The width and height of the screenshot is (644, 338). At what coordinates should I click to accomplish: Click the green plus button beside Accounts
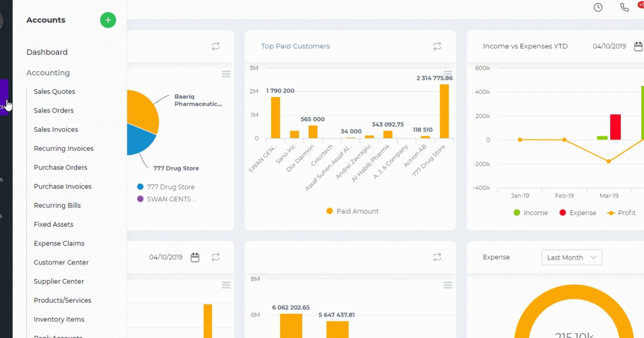click(108, 20)
